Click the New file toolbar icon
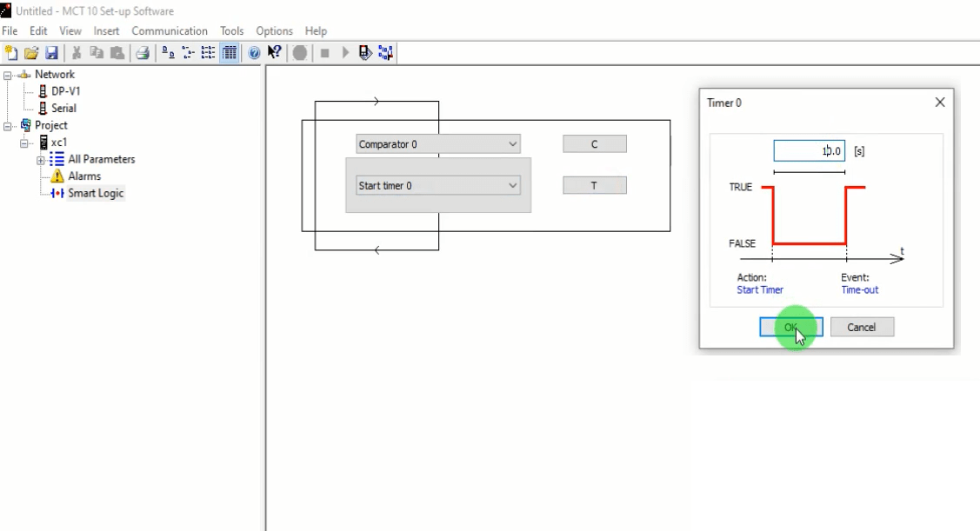This screenshot has height=531, width=980. pyautogui.click(x=11, y=53)
